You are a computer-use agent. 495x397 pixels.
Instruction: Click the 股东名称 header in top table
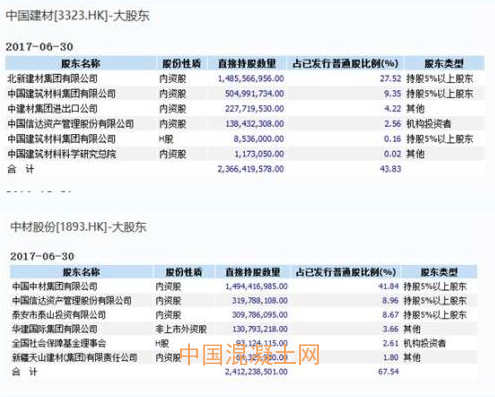point(80,63)
